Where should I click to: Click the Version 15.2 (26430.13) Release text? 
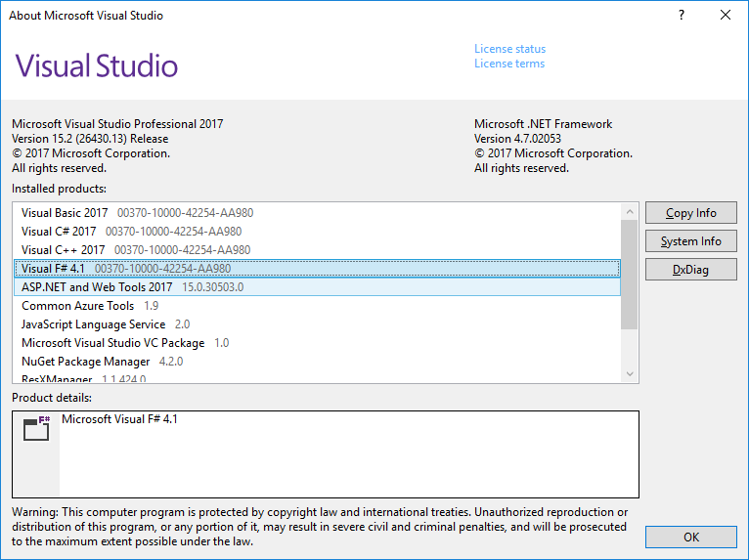90,139
